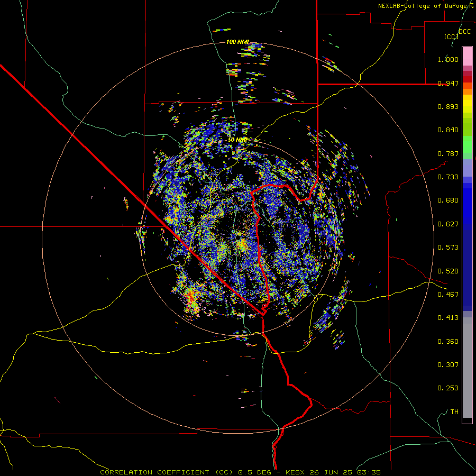Click the 0.893 scale value
The height and width of the screenshot is (476, 476).
click(x=448, y=106)
